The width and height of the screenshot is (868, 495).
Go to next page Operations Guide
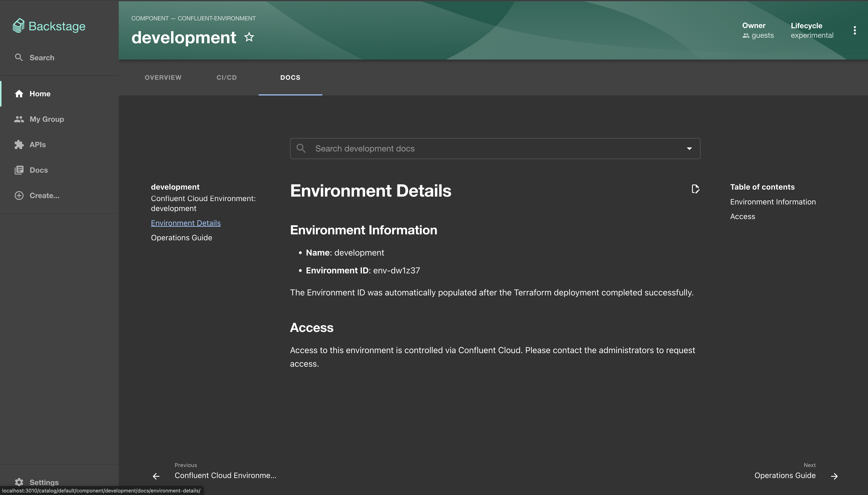point(785,475)
